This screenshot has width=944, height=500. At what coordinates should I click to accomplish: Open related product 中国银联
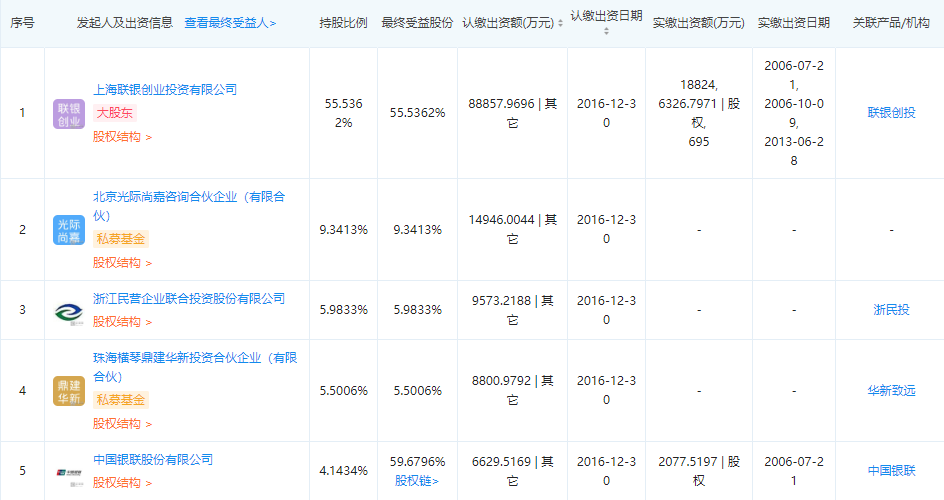pyautogui.click(x=891, y=471)
